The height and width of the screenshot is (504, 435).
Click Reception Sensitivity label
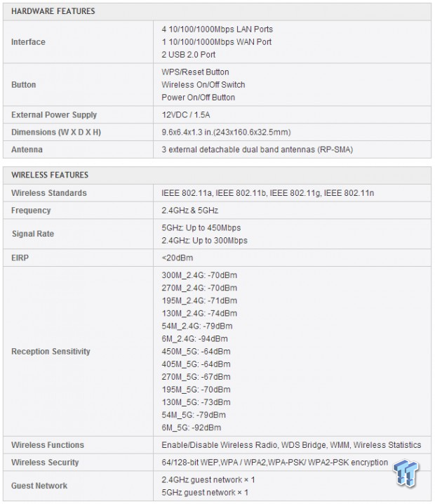(x=51, y=351)
